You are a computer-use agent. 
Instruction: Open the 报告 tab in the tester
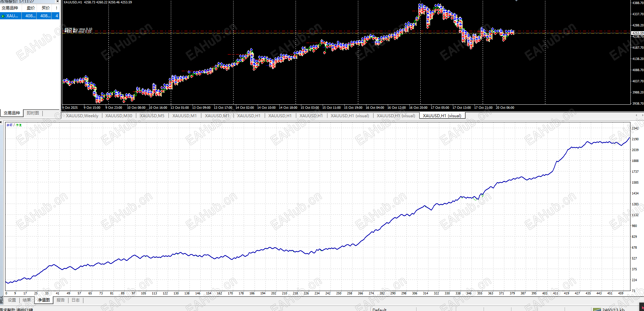pyautogui.click(x=61, y=300)
